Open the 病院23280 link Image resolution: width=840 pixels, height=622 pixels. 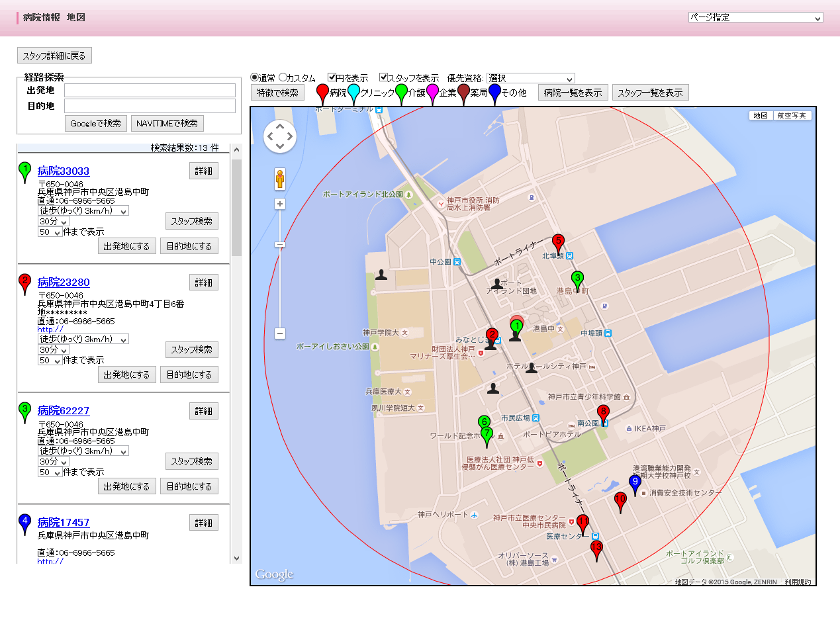click(64, 282)
